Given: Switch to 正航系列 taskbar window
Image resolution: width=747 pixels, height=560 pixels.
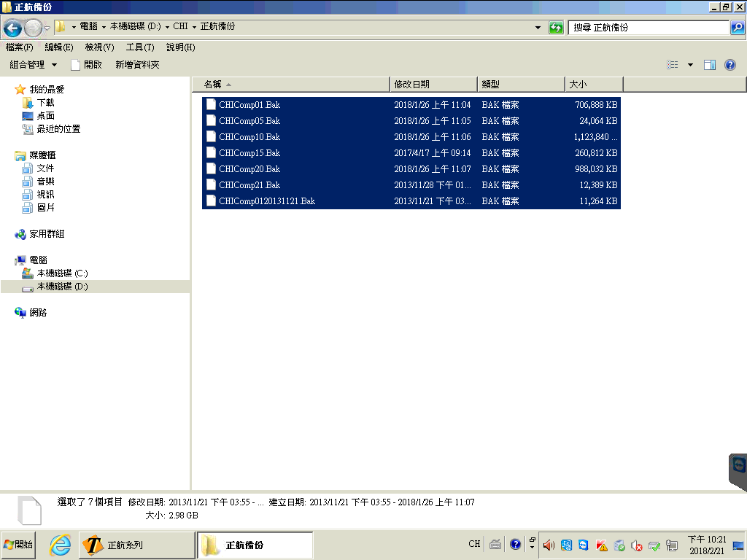Looking at the screenshot, I should [136, 545].
